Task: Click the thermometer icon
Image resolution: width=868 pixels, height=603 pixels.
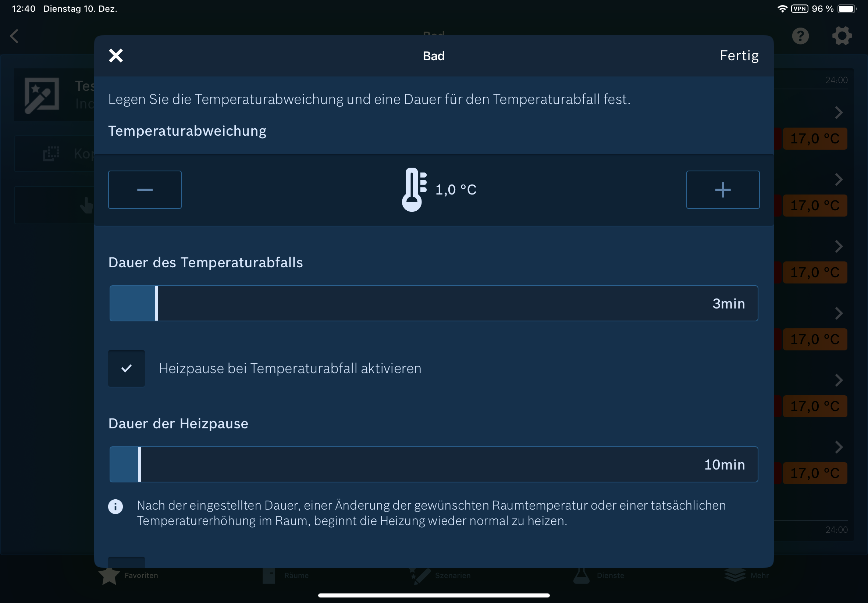Action: click(413, 190)
